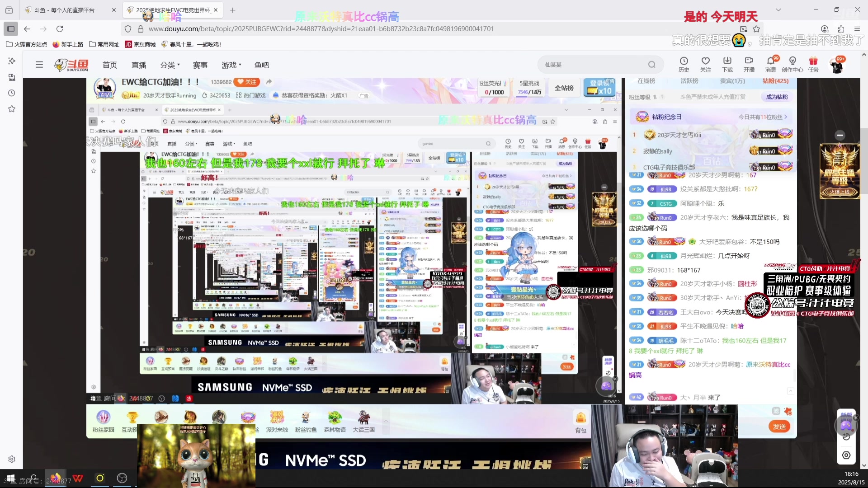
Task: Open the 消息 notification bell
Action: 770,65
